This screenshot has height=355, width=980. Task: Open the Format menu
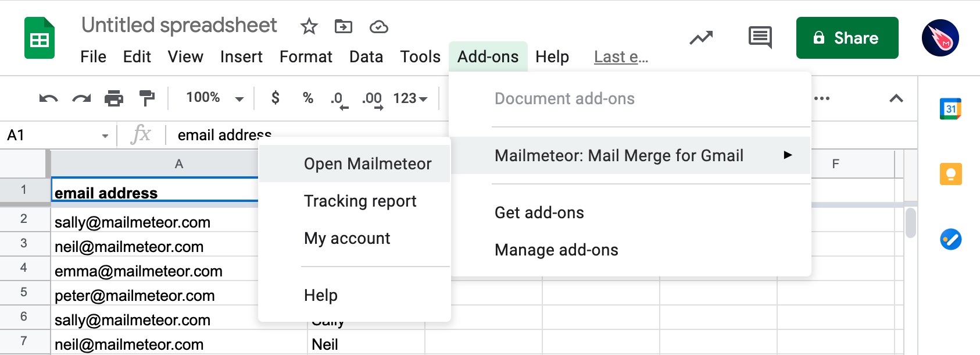[306, 57]
